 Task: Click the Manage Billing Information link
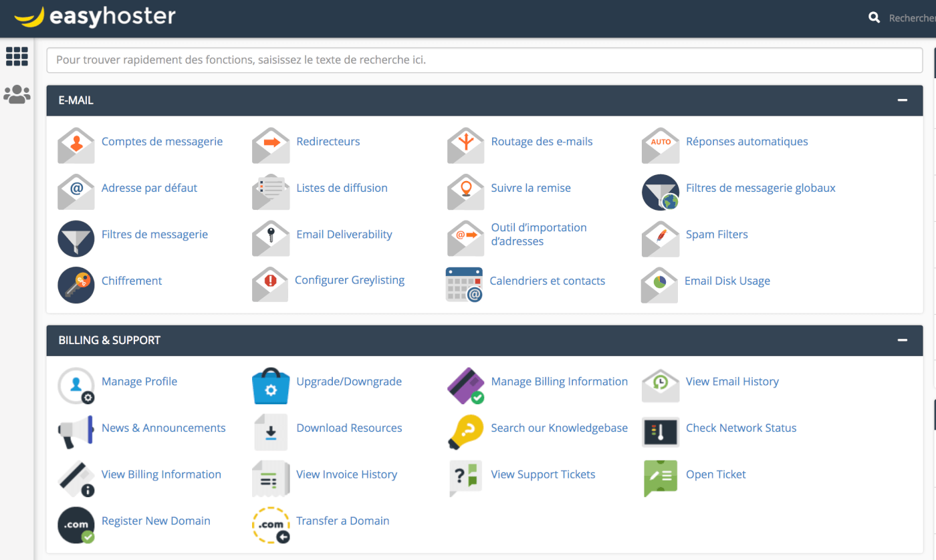click(559, 382)
